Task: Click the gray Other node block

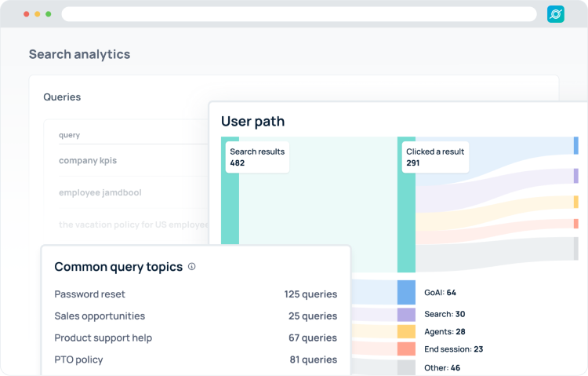Action: [x=406, y=367]
